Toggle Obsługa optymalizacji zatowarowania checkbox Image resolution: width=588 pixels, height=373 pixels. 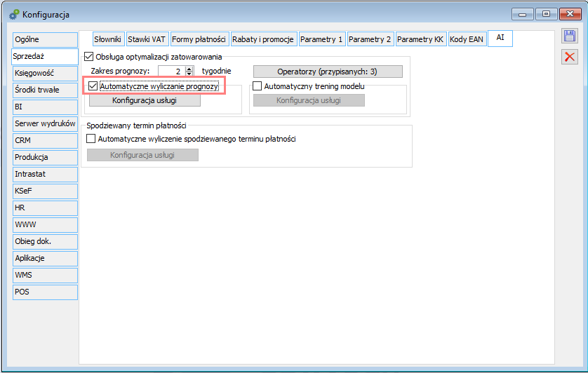point(89,57)
